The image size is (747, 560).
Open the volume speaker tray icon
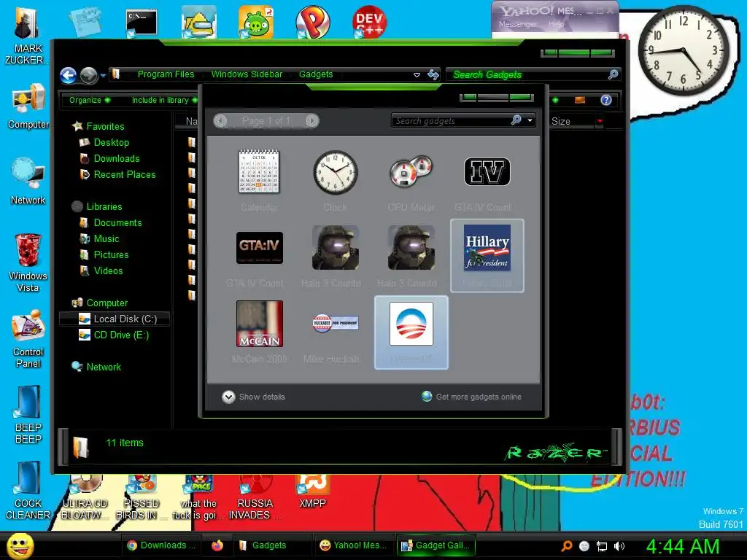[619, 546]
